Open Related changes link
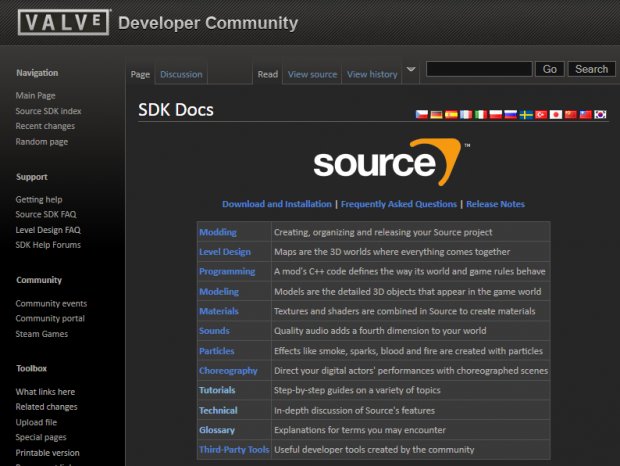Image resolution: width=620 pixels, height=466 pixels. (x=46, y=407)
